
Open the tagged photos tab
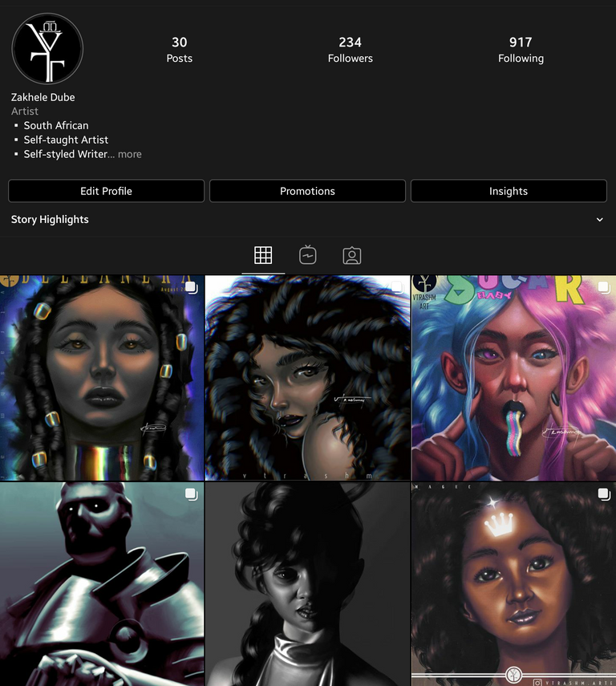[x=352, y=255]
